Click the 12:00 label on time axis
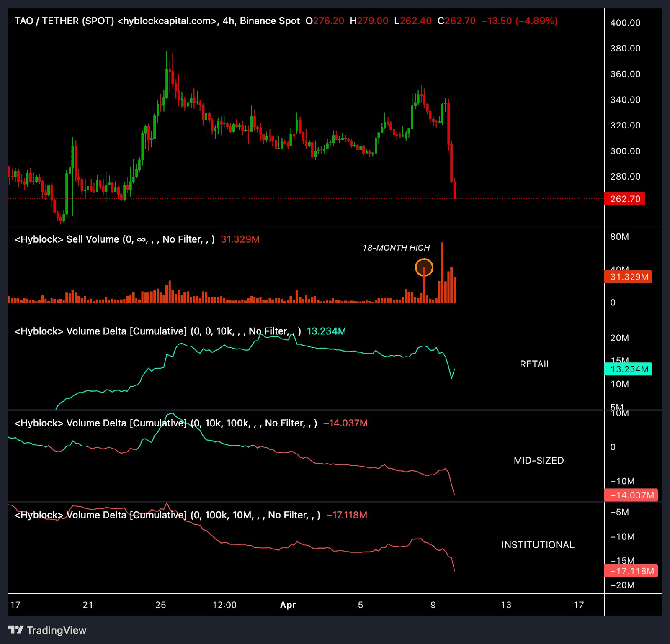Screen dimensions: 670x644 click(224, 605)
